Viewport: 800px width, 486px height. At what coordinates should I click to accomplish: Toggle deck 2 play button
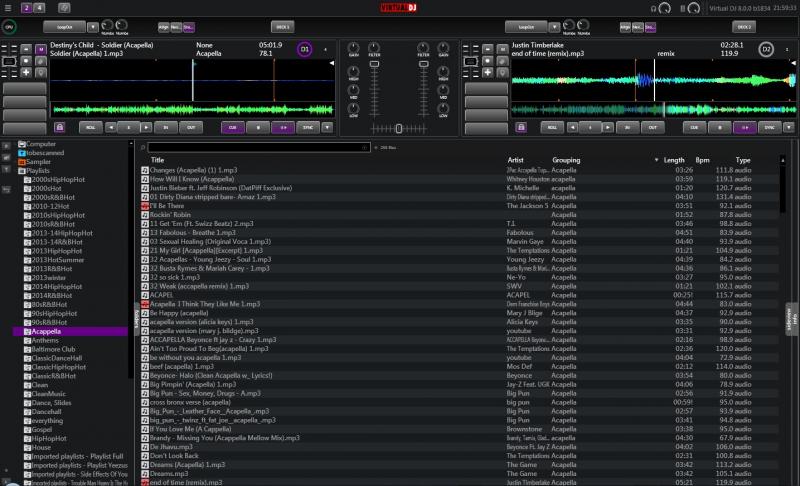pyautogui.click(x=744, y=127)
